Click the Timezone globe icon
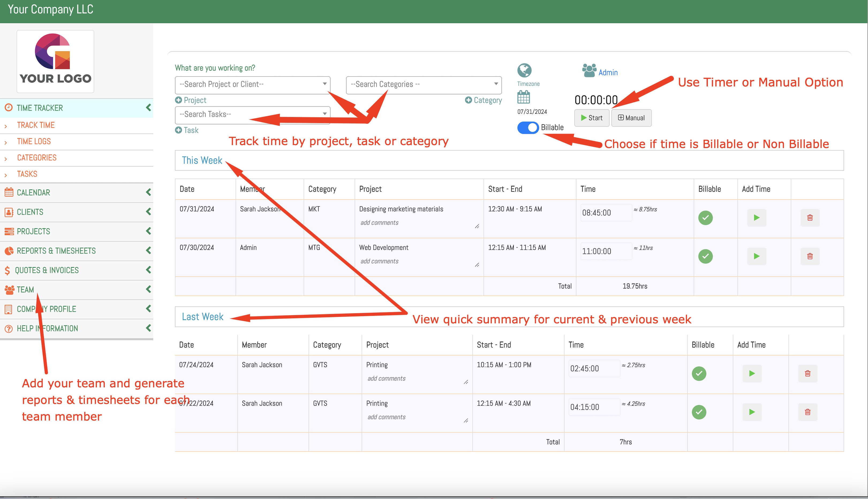 [524, 70]
